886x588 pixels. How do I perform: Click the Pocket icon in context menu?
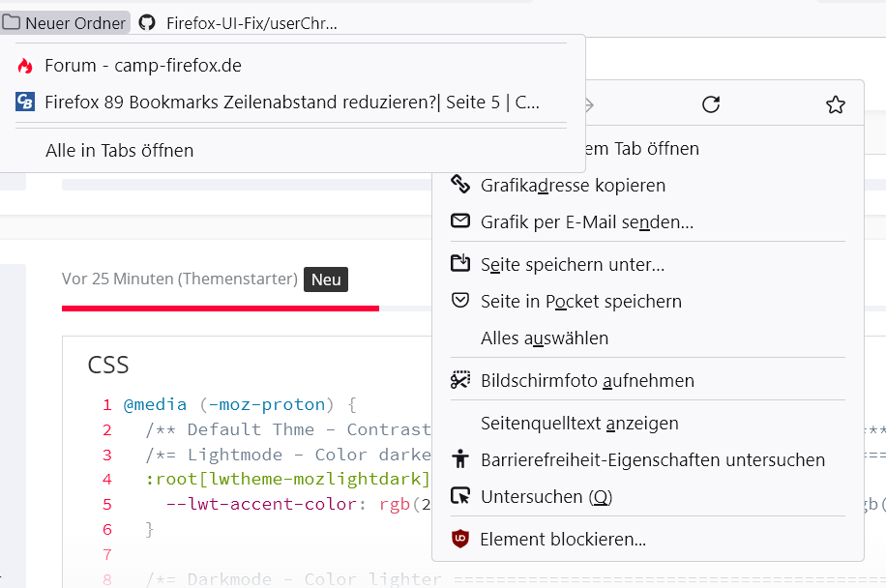[460, 301]
